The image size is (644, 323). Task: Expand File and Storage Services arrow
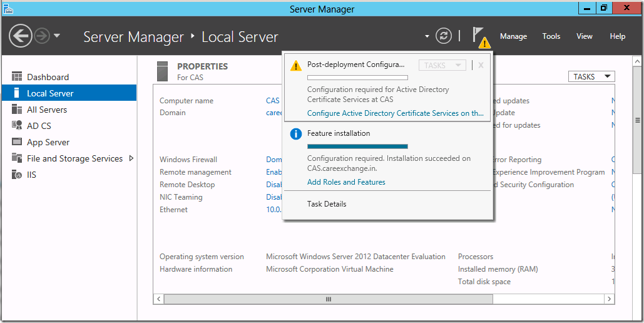(x=131, y=158)
